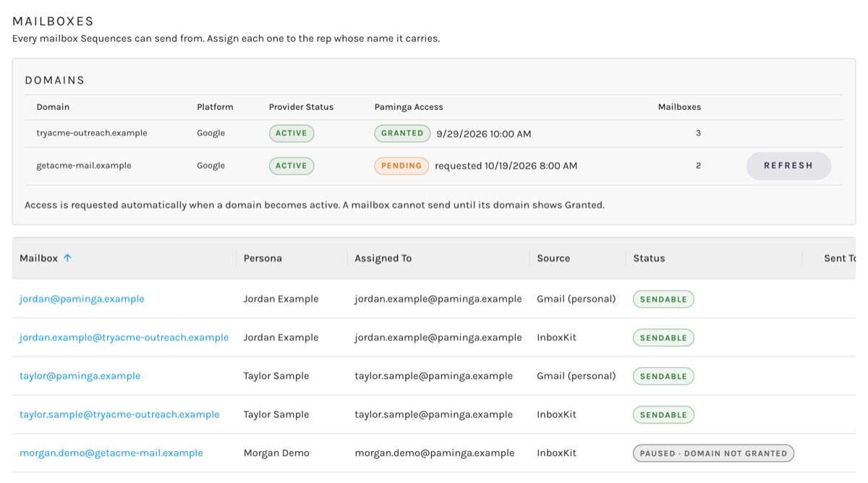
Task: Open taylor.sample@tryacme-outreach.example mailbox link
Action: pyautogui.click(x=119, y=414)
